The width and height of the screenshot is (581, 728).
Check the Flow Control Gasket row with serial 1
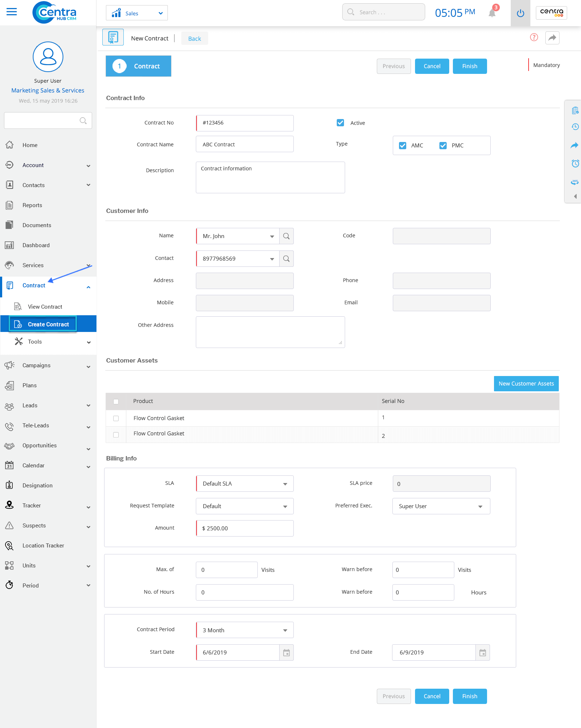(116, 418)
